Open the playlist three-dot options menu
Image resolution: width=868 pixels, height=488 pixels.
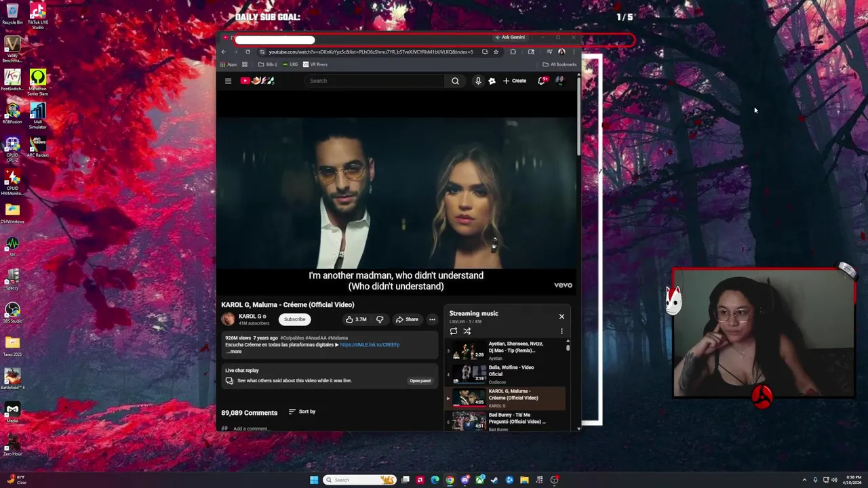pos(561,331)
